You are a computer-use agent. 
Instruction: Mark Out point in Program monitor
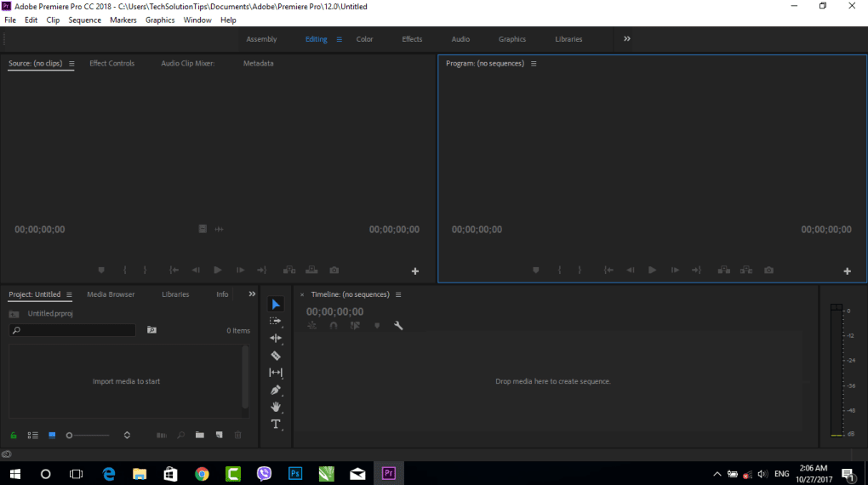580,271
